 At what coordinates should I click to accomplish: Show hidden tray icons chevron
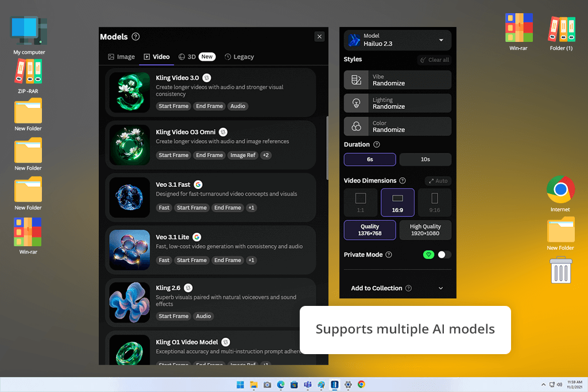click(x=543, y=385)
